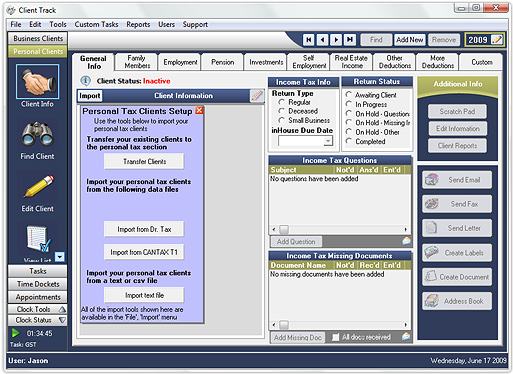Screen dimensions: 513x374
Task: Click the Send Fax icon
Action: [432, 204]
